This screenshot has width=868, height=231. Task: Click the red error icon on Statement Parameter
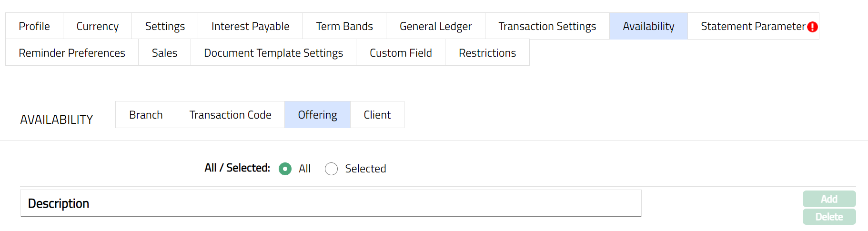pyautogui.click(x=812, y=27)
